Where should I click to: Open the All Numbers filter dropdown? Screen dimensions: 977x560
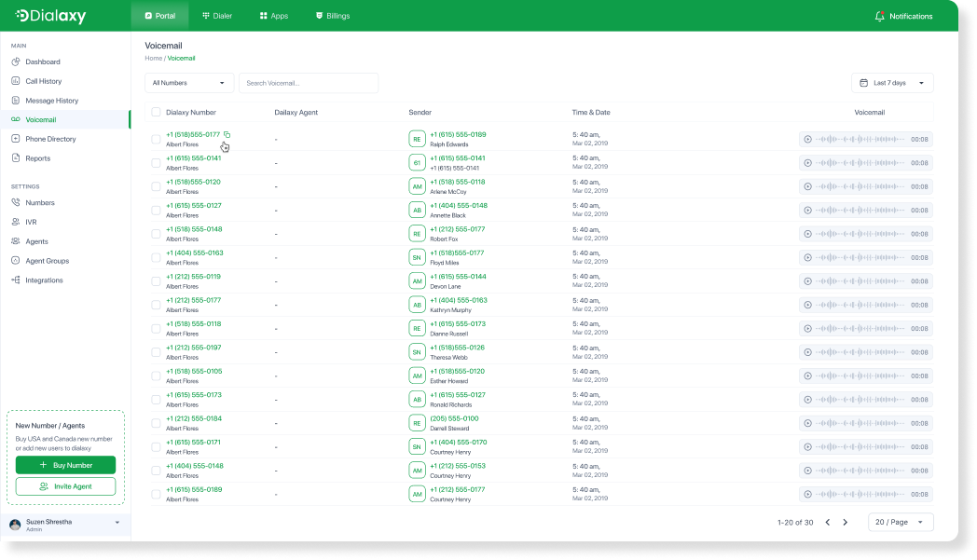[188, 82]
